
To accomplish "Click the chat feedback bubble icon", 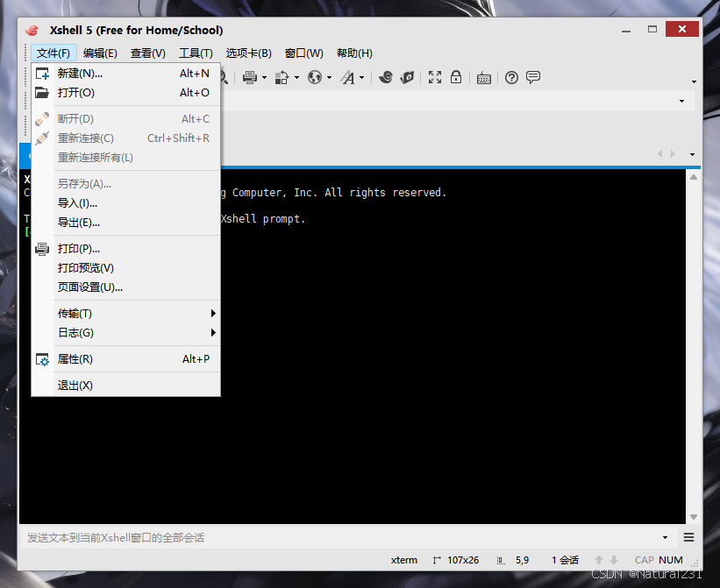I will coord(533,77).
